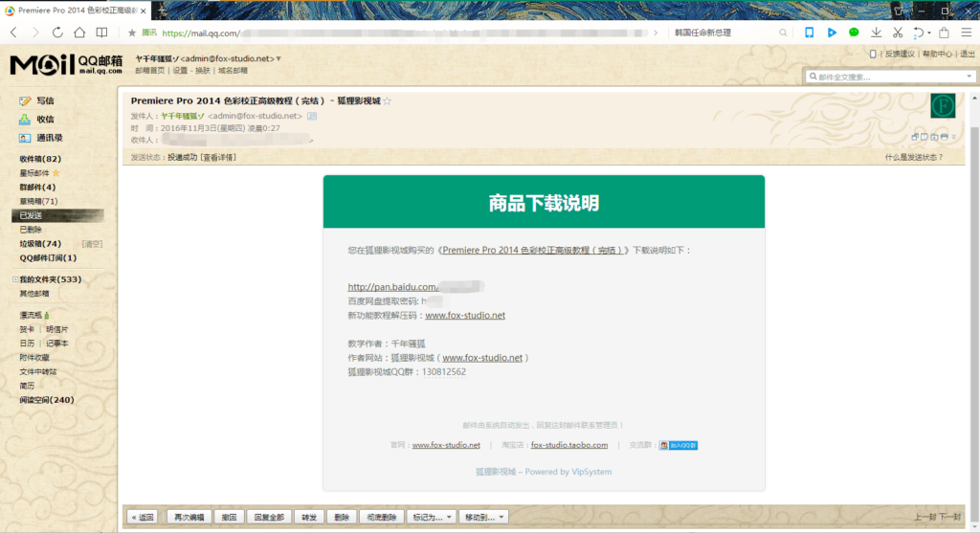Open the 草稿箱(71) drafts folder
980x533 pixels.
pos(38,201)
